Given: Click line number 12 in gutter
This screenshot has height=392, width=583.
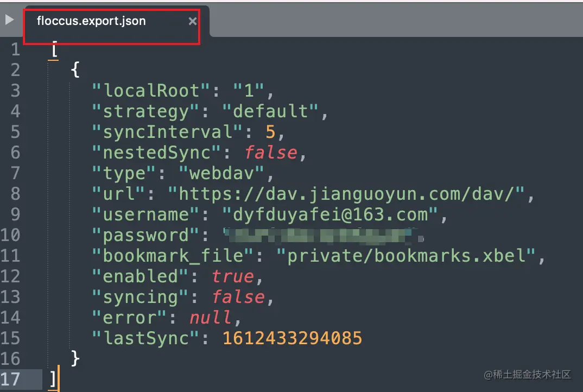Looking at the screenshot, I should coord(10,276).
